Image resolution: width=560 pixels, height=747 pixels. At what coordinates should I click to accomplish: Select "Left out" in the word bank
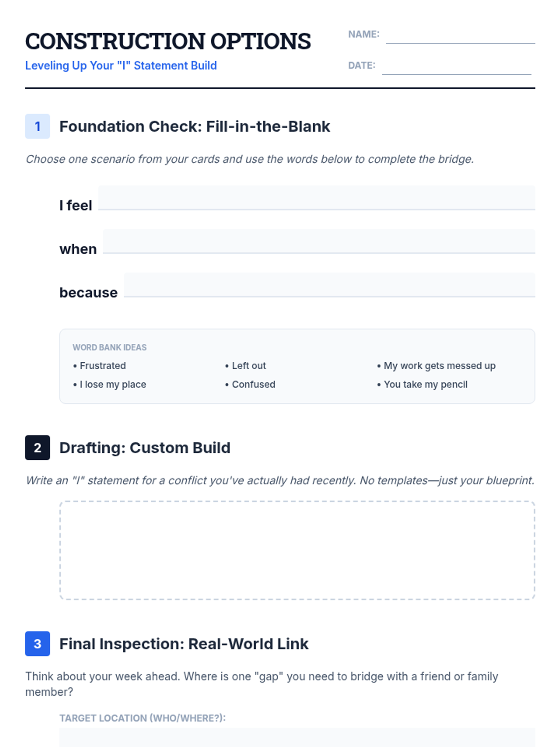[x=249, y=366]
